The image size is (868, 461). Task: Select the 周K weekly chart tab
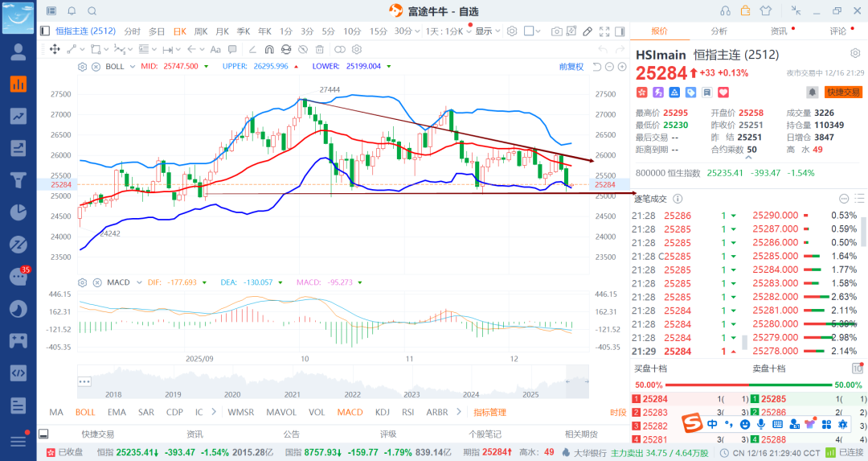tap(200, 31)
